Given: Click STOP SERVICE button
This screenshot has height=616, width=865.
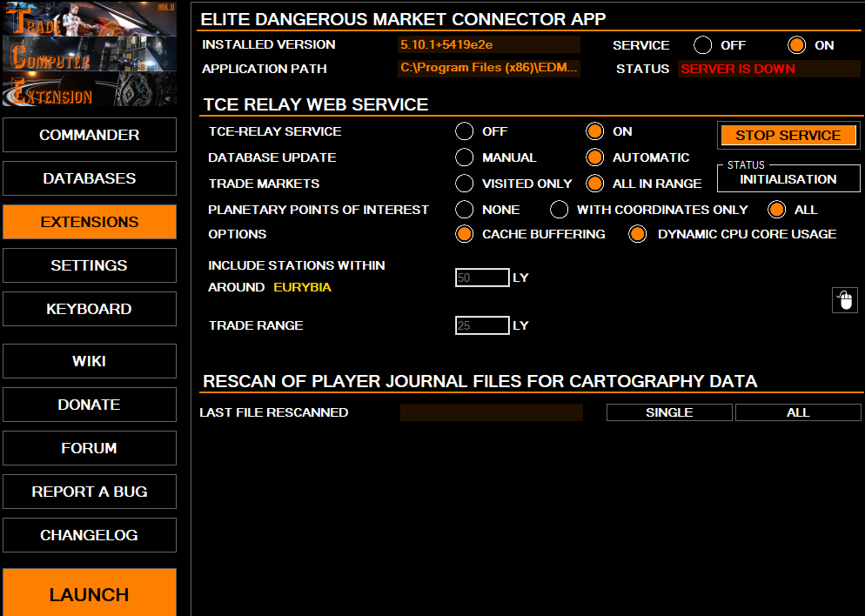Looking at the screenshot, I should point(788,135).
